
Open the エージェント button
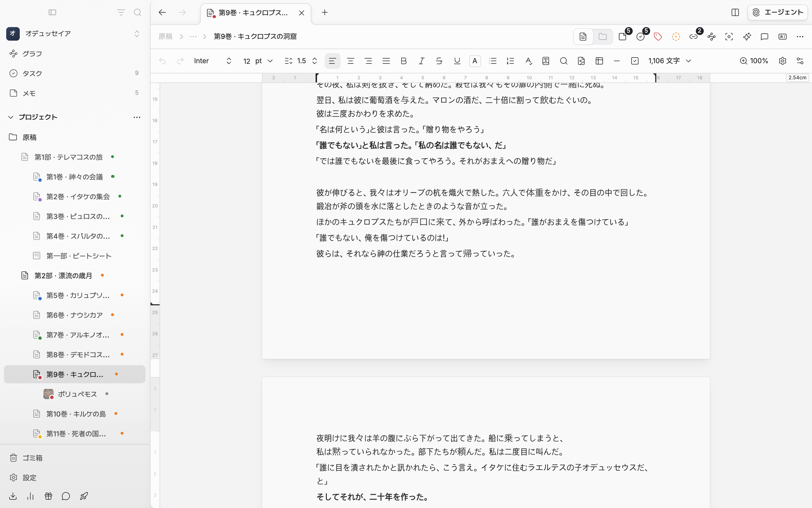pos(777,12)
